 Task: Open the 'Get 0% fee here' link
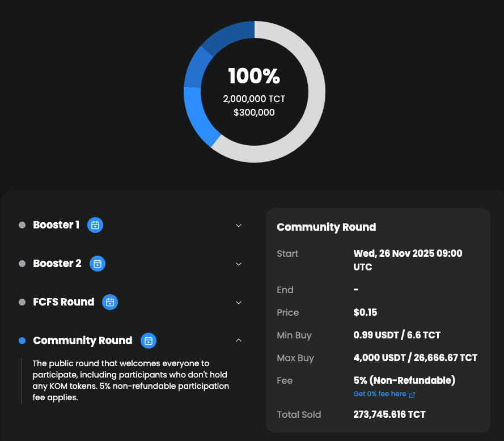pos(380,394)
